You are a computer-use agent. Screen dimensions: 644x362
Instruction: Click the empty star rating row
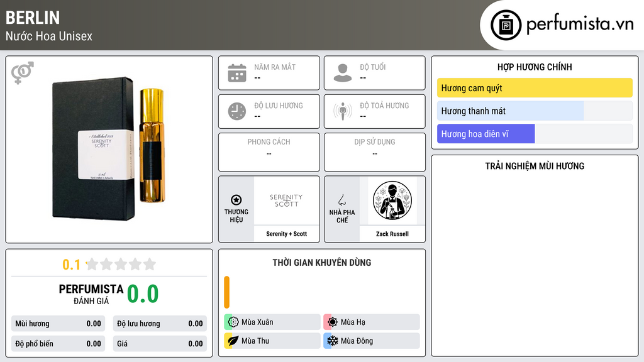[121, 264]
